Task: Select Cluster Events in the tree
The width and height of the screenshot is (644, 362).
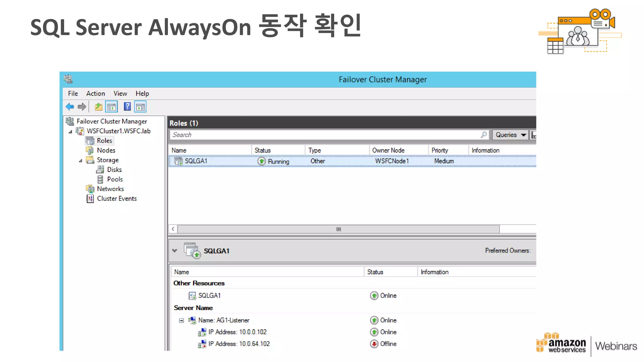Action: click(x=117, y=199)
